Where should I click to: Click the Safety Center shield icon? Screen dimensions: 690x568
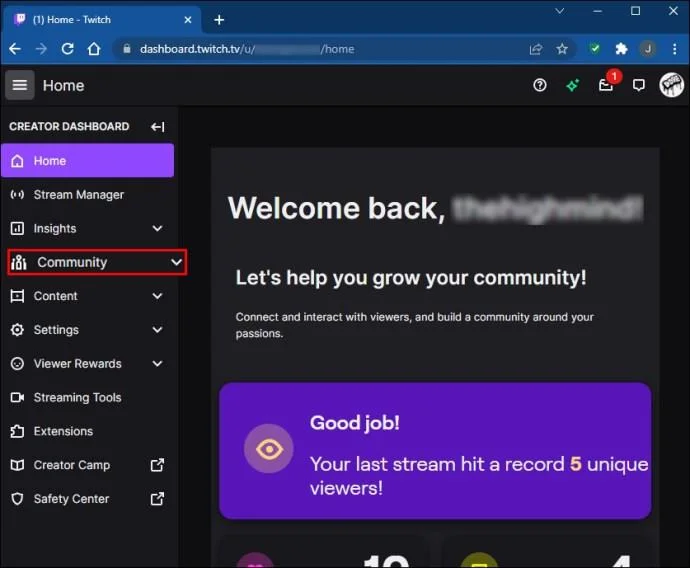(x=17, y=499)
